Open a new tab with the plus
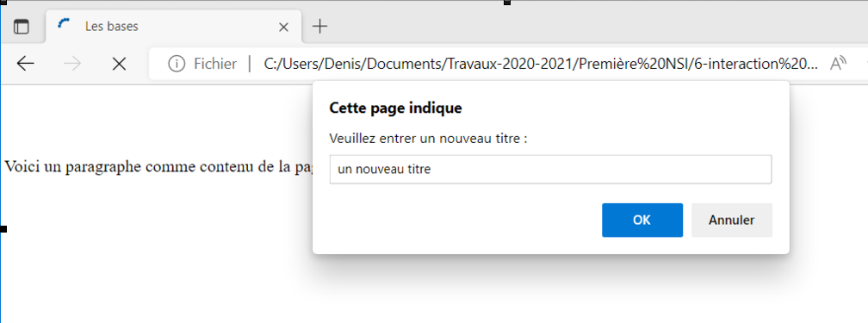 click(320, 26)
